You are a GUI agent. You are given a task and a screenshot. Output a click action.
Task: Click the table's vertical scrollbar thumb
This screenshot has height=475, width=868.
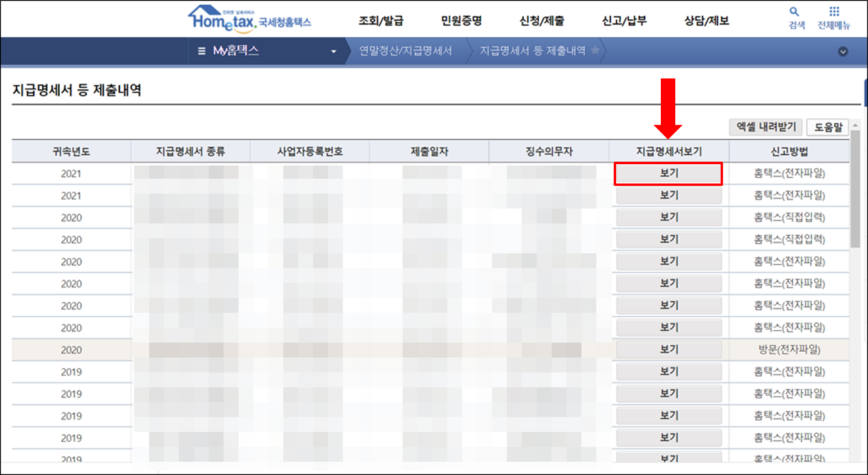pos(855,188)
